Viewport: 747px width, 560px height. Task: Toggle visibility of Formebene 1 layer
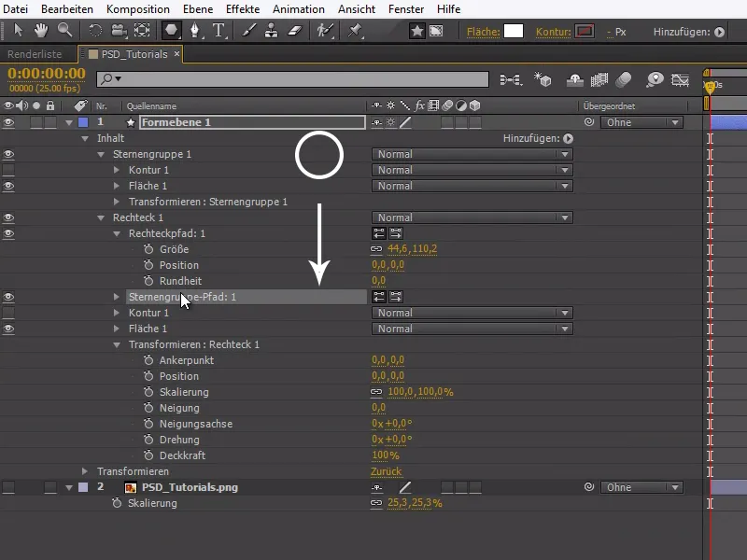pos(8,122)
